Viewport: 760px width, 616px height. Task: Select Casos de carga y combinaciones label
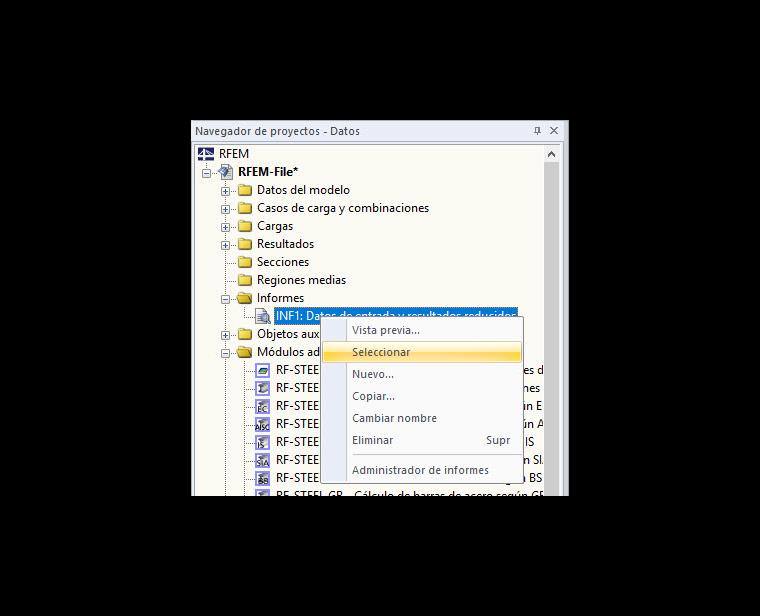[343, 208]
